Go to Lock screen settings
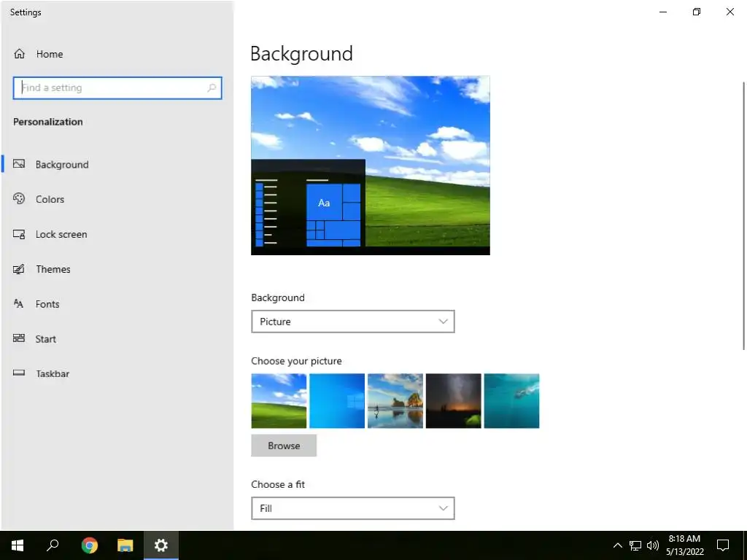The image size is (747, 560). 117,234
